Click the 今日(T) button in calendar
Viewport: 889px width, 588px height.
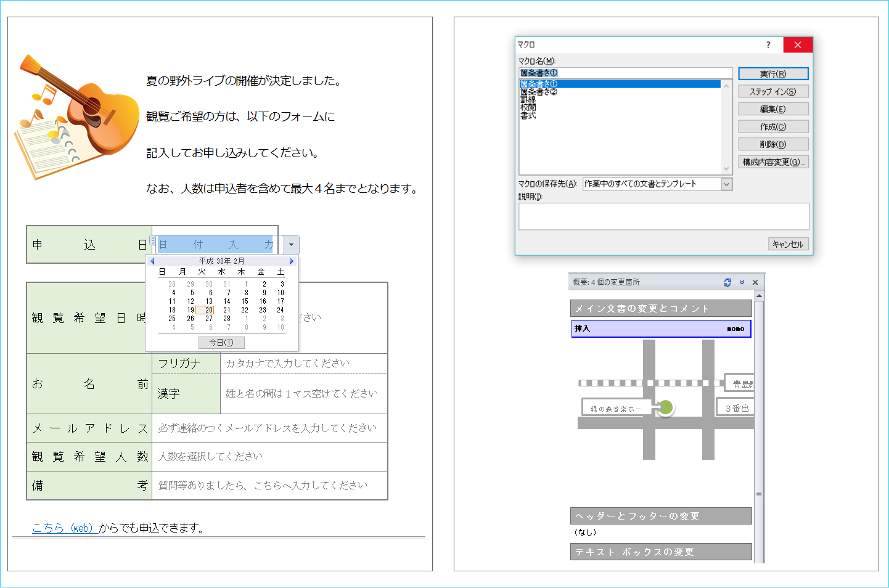coord(221,343)
